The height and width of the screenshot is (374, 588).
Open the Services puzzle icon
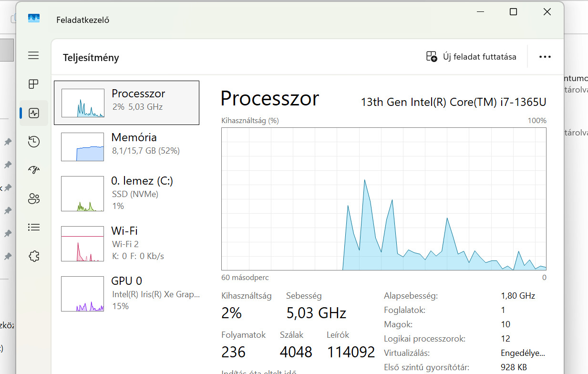33,256
